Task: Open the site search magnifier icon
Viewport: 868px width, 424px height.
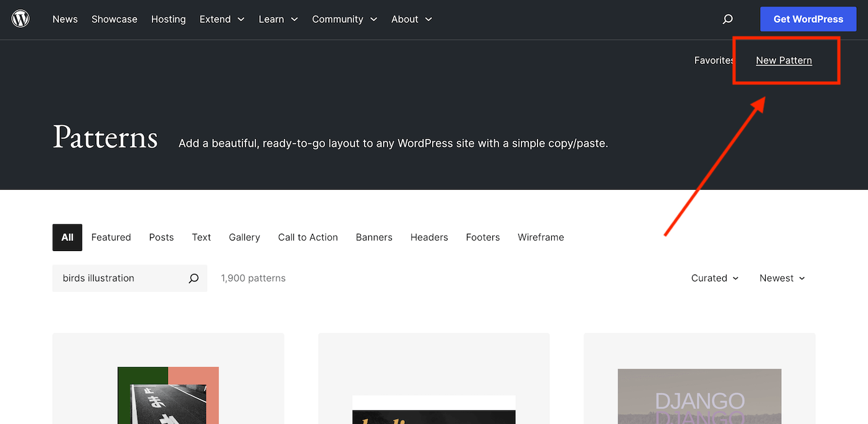Action: point(728,19)
